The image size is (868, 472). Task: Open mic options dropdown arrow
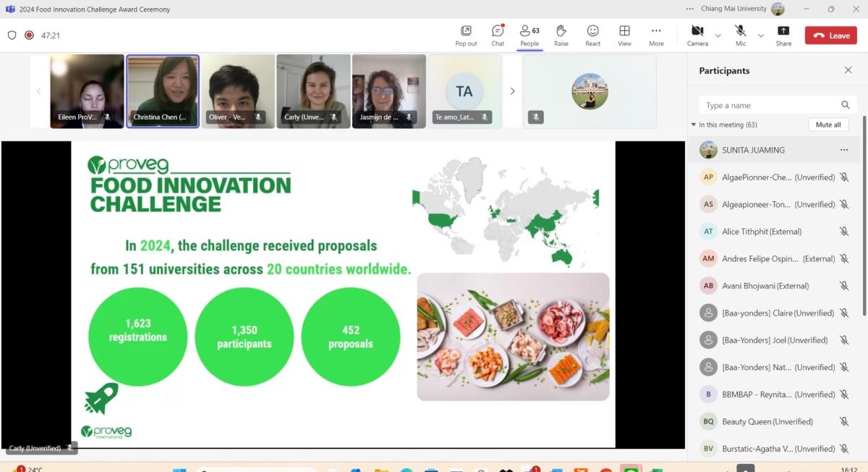click(x=760, y=35)
